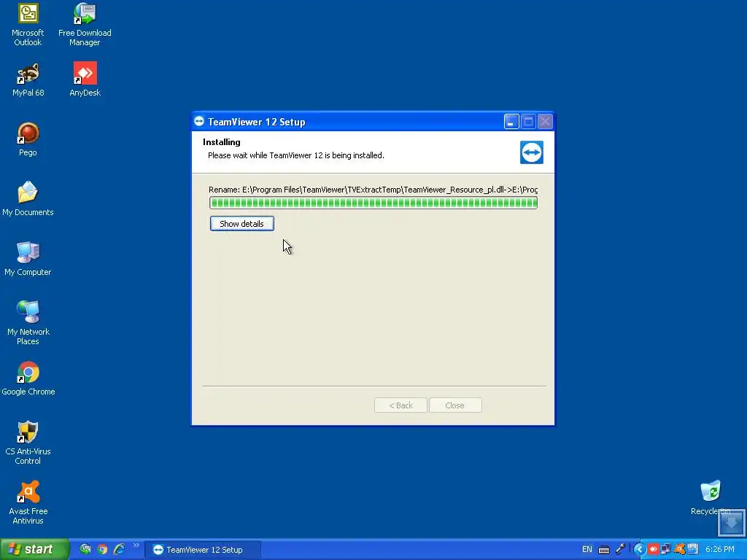
Task: Select the MyPal 68 desktop icon
Action: pyautogui.click(x=28, y=80)
